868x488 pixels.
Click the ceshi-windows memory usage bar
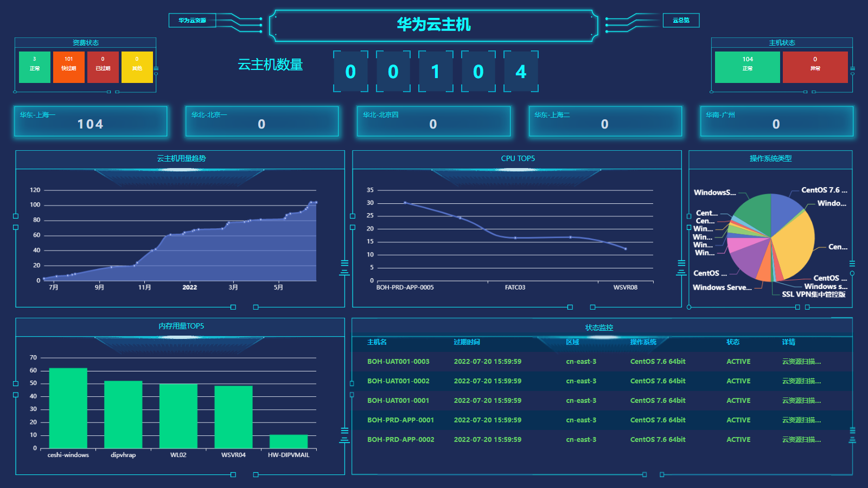[x=68, y=408]
